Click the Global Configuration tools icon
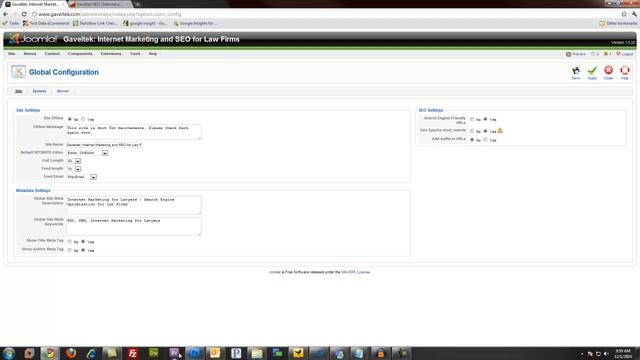640x360 pixels. coord(18,72)
